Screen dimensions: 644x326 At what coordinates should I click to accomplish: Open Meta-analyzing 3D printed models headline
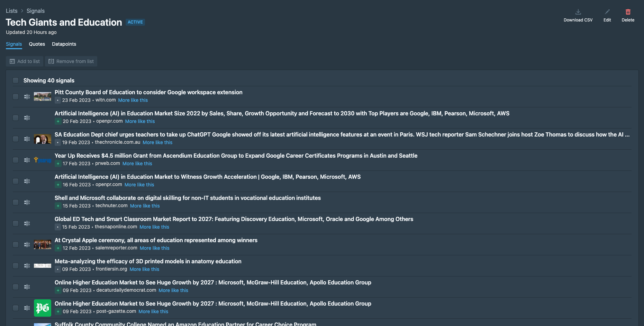pos(148,261)
